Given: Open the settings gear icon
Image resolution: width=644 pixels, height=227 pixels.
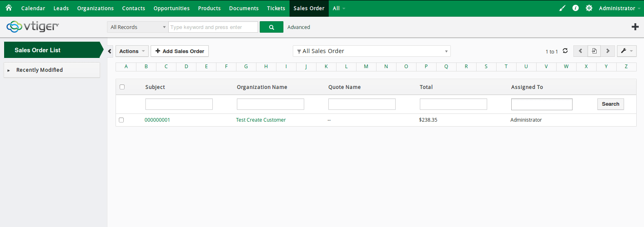Looking at the screenshot, I should pyautogui.click(x=589, y=8).
